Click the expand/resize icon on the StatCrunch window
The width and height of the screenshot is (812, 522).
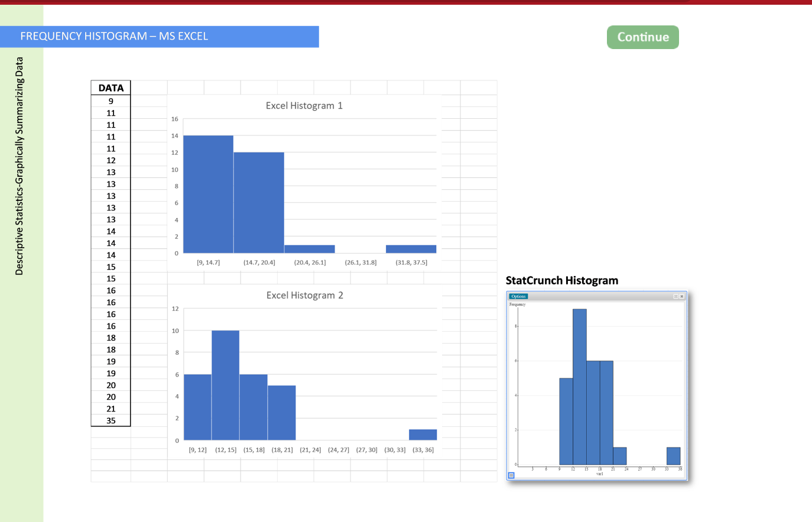675,296
